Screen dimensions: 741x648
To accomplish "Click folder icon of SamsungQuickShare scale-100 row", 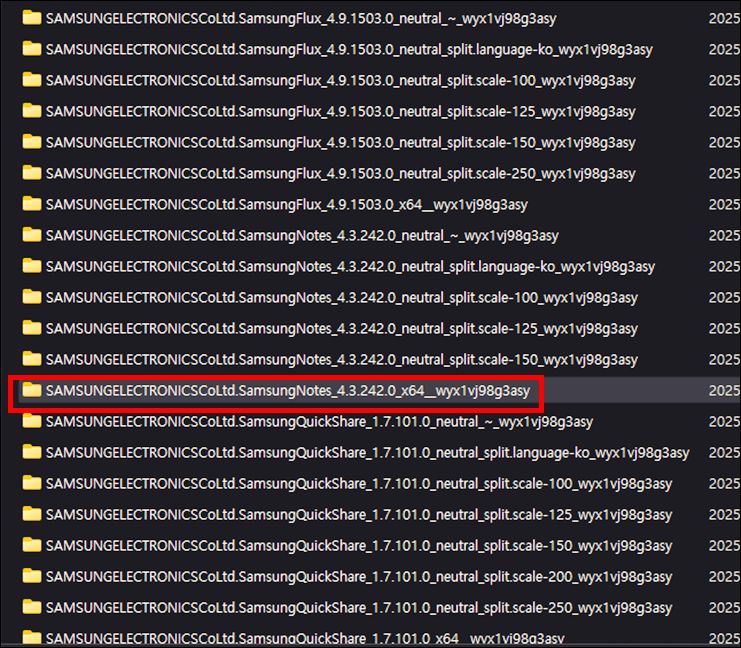I will 32,484.
